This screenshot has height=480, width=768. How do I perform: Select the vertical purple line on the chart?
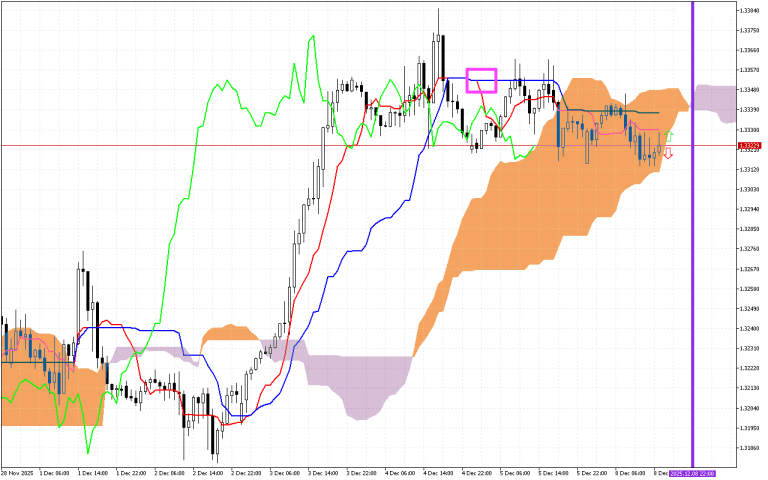tap(693, 234)
